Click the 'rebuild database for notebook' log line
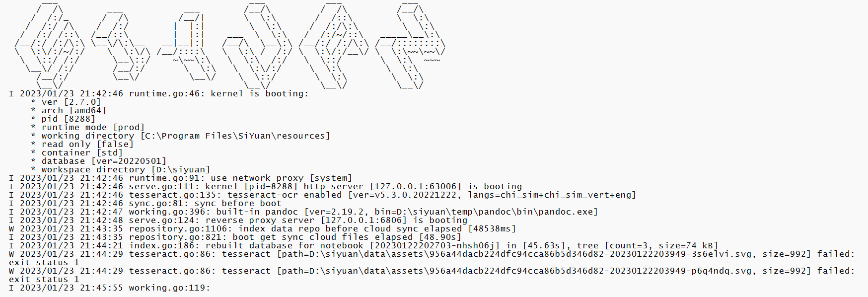The height and width of the screenshot is (297, 868). 423,245
